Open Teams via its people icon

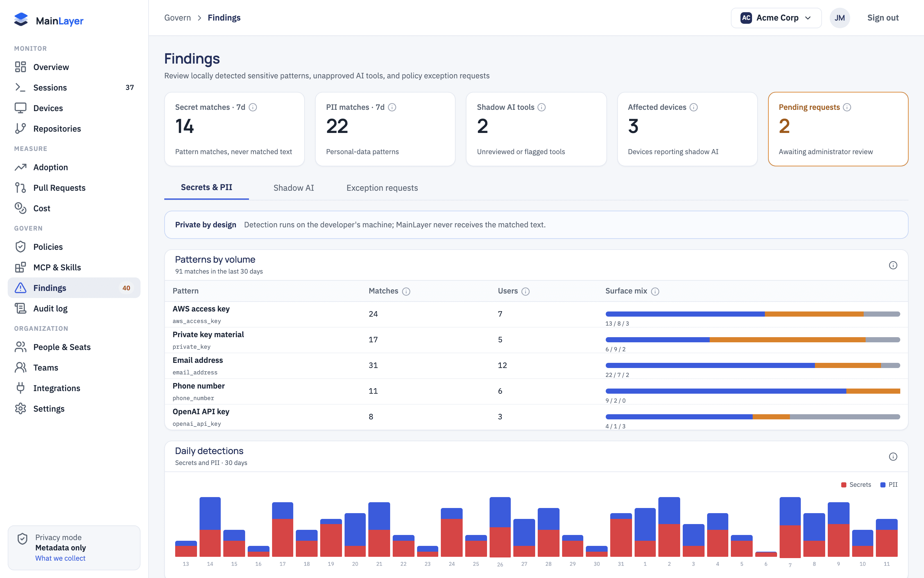coord(21,367)
